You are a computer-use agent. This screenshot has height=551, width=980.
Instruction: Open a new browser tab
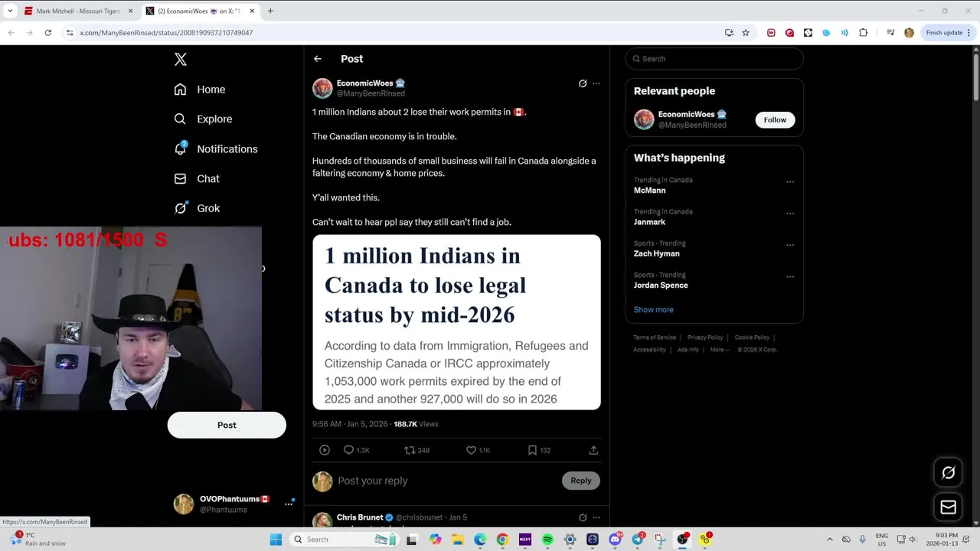pos(270,11)
